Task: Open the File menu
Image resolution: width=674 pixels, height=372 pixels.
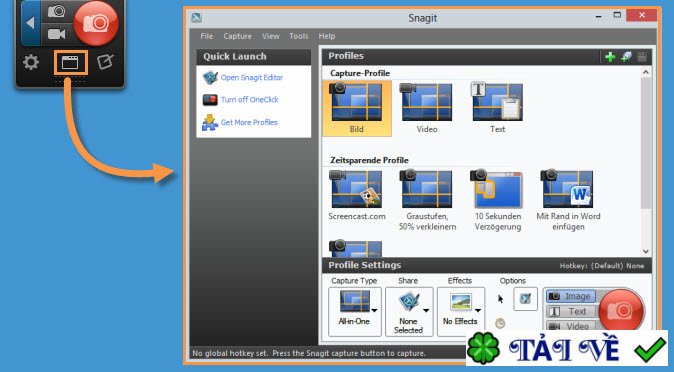Action: point(207,36)
